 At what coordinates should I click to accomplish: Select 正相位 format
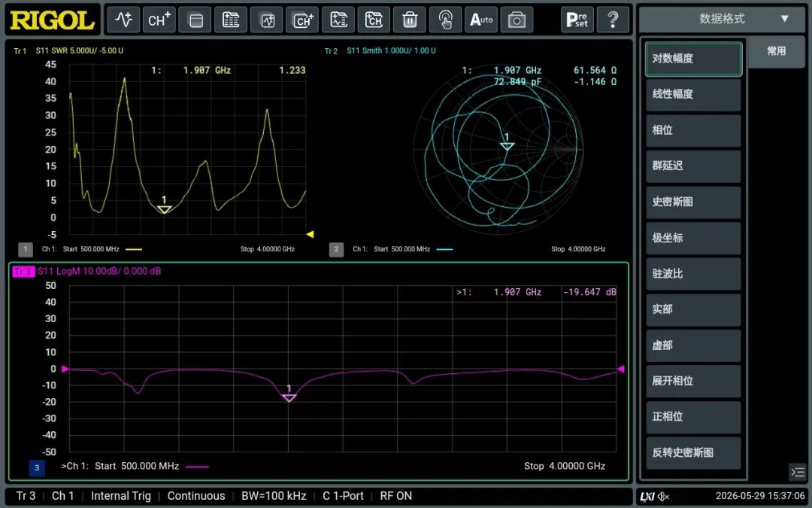[693, 417]
